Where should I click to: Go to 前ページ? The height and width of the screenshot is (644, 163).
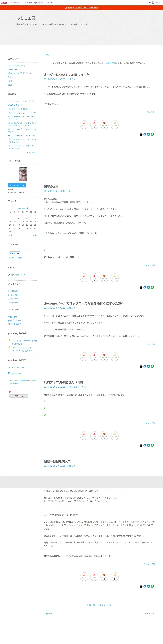tap(50, 613)
